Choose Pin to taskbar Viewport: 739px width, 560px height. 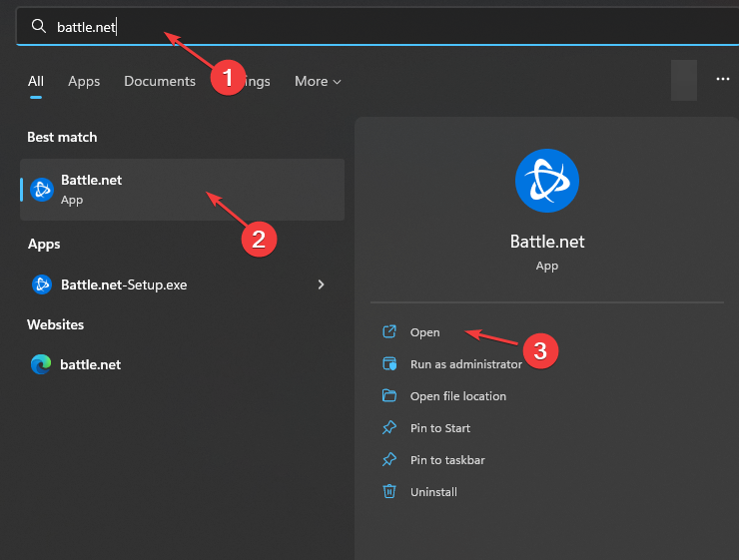pos(447,460)
